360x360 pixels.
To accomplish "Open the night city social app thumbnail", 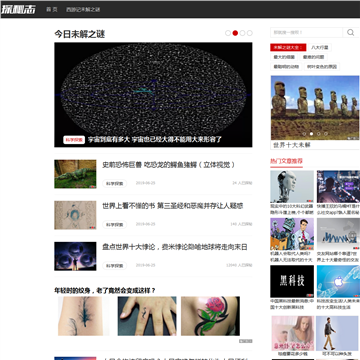I will (x=338, y=187).
